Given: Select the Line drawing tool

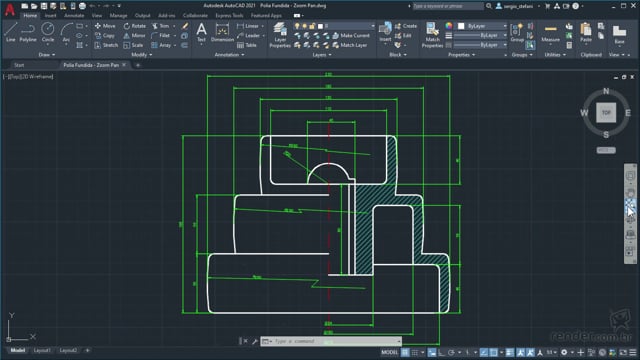Looking at the screenshot, I should (x=11, y=33).
